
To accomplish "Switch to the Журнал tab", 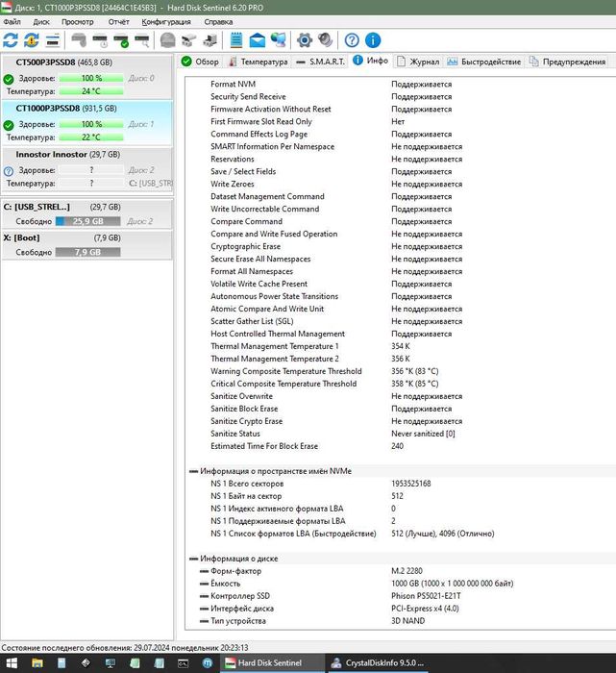I will click(418, 62).
